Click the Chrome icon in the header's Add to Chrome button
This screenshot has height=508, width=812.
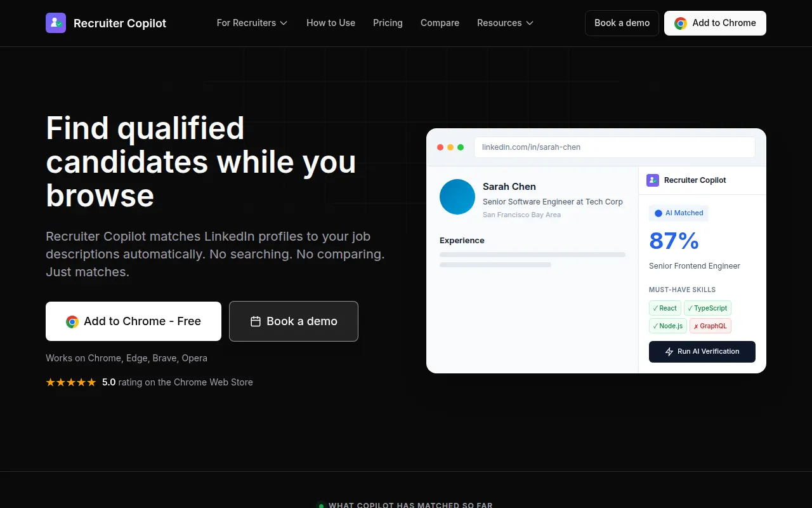[x=681, y=23]
